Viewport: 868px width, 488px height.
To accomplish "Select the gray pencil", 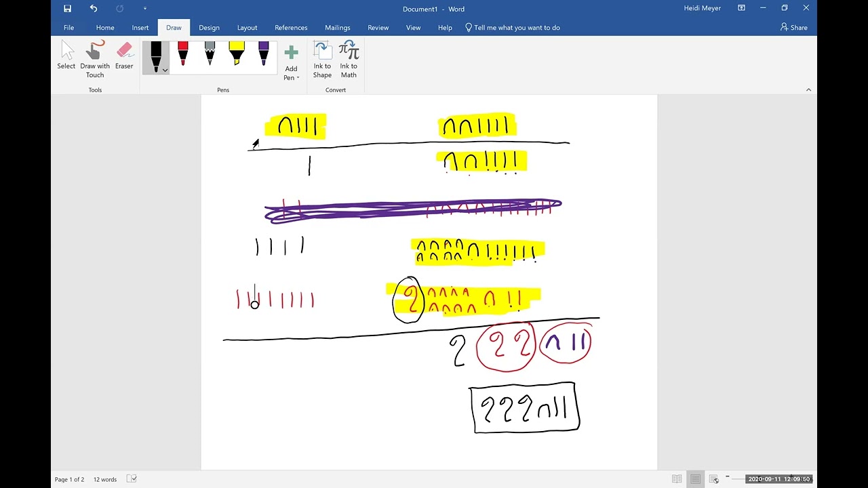I will [x=210, y=54].
